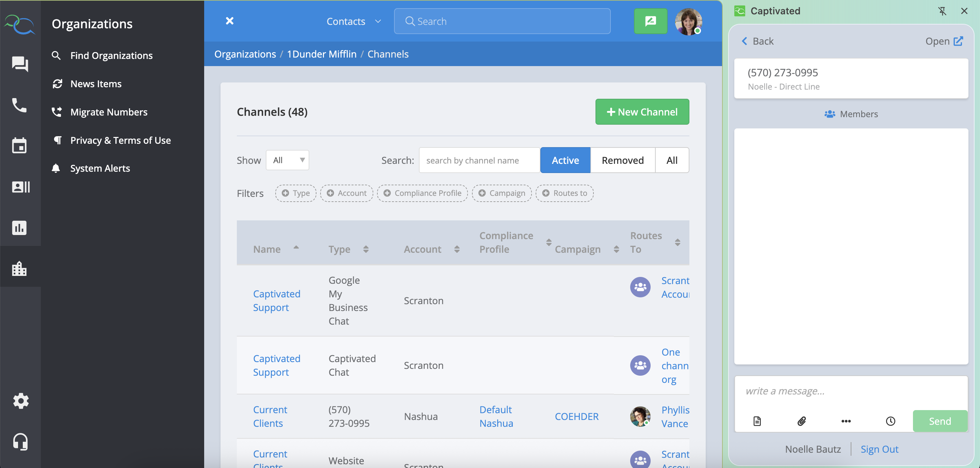Click Phyllis Vance routes-to link
This screenshot has height=468, width=980.
point(675,416)
